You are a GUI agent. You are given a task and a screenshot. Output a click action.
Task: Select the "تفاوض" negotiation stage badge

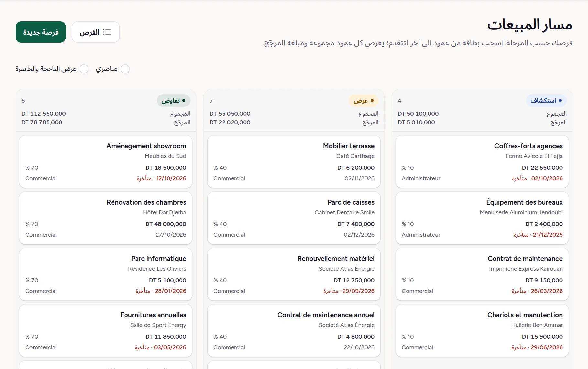[174, 101]
